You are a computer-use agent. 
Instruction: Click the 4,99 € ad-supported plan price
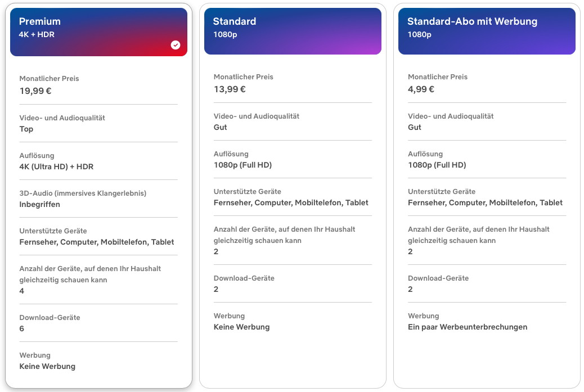(x=421, y=89)
